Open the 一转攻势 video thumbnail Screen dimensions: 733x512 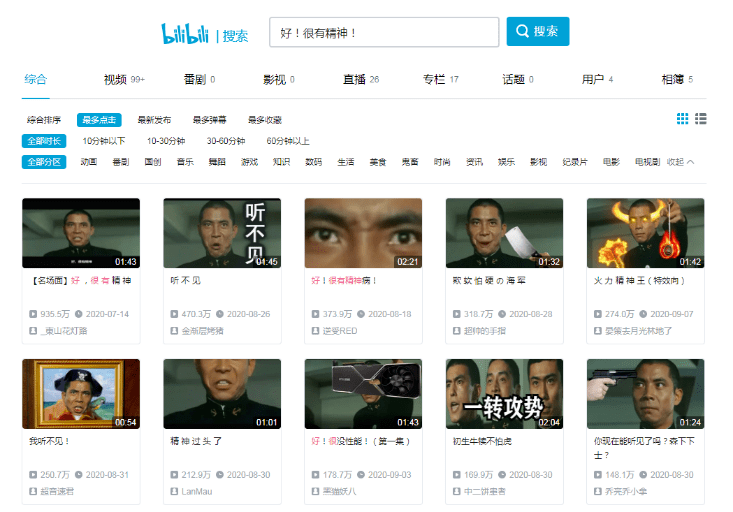coord(504,394)
